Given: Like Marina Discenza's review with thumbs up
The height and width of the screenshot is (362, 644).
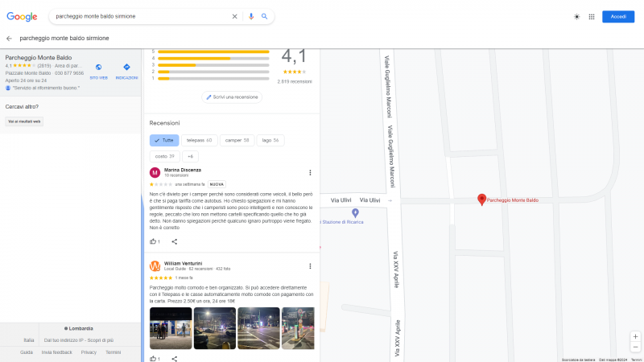Looking at the screenshot, I should pyautogui.click(x=154, y=241).
